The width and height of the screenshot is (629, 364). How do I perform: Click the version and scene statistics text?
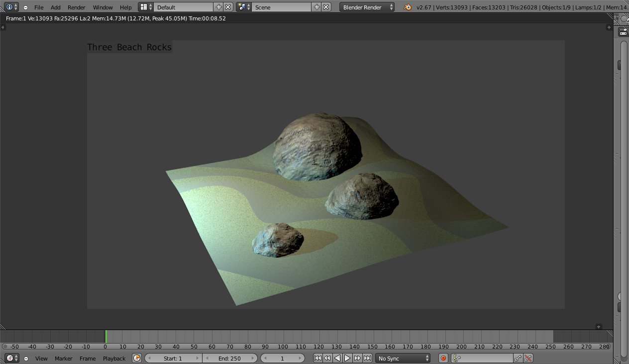[x=523, y=7]
